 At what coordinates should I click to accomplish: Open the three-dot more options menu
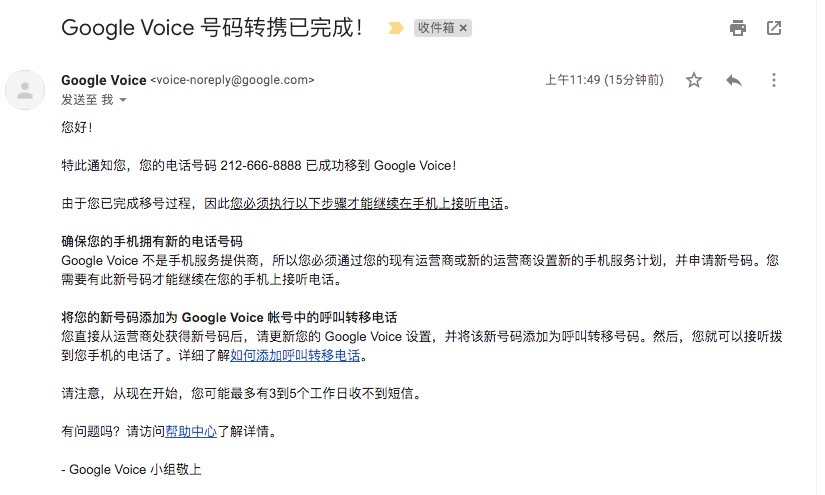773,80
